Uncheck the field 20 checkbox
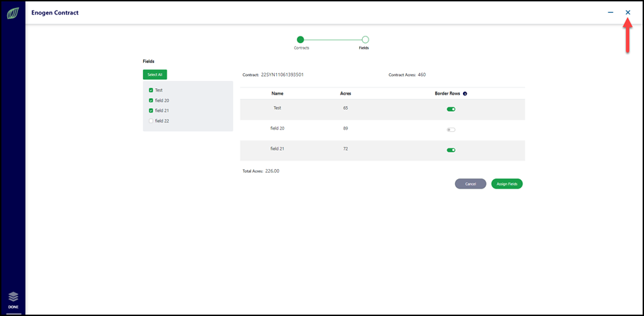Screen dimensions: 644x316 [x=151, y=100]
